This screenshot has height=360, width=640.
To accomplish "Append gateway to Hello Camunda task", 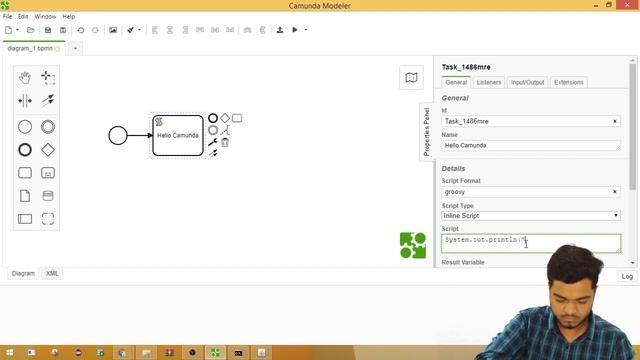I will (225, 118).
